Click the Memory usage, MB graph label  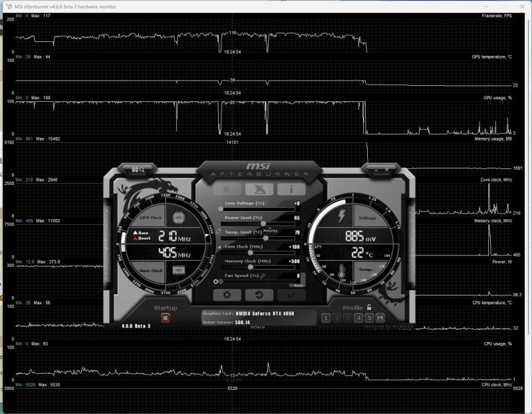click(x=493, y=139)
